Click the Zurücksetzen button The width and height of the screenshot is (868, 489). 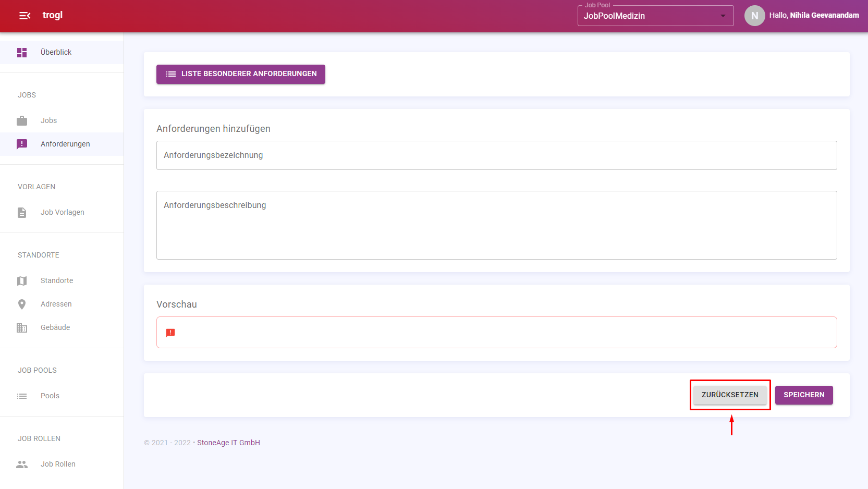730,395
